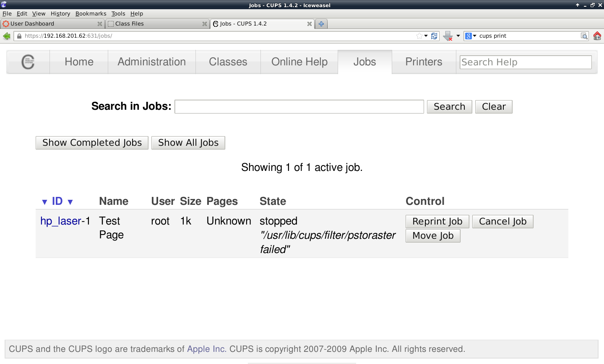The image size is (604, 364).
Task: Click the downloads arrow icon in the toolbar
Action: click(448, 36)
